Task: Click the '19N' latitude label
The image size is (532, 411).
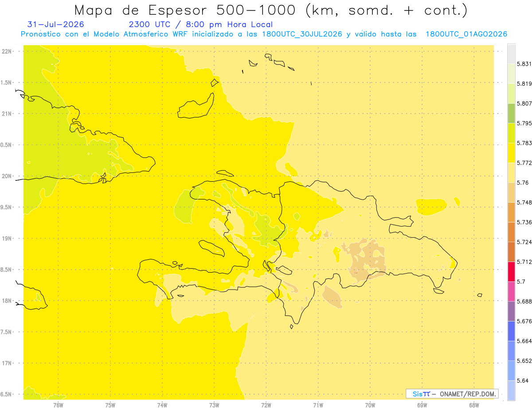Action: click(x=7, y=239)
